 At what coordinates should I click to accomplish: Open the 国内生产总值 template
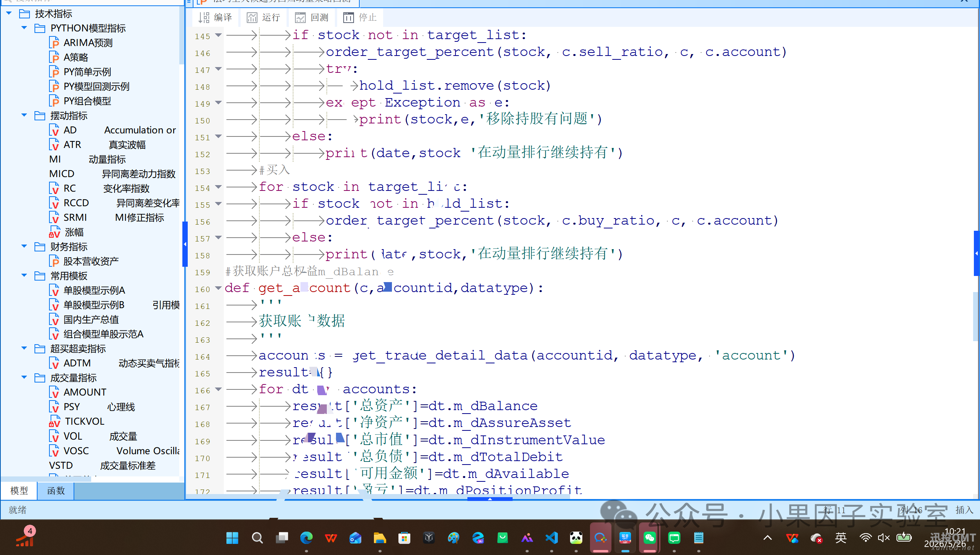(84, 319)
